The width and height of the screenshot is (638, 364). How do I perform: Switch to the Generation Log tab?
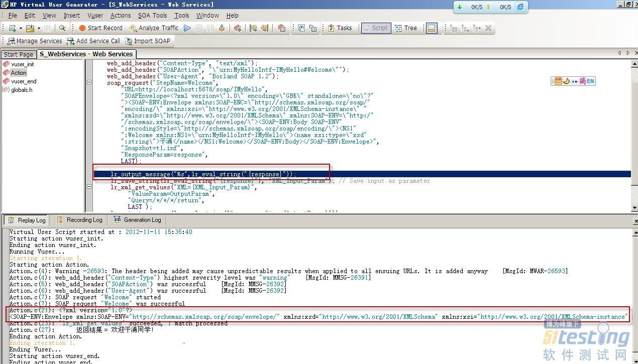pyautogui.click(x=137, y=220)
